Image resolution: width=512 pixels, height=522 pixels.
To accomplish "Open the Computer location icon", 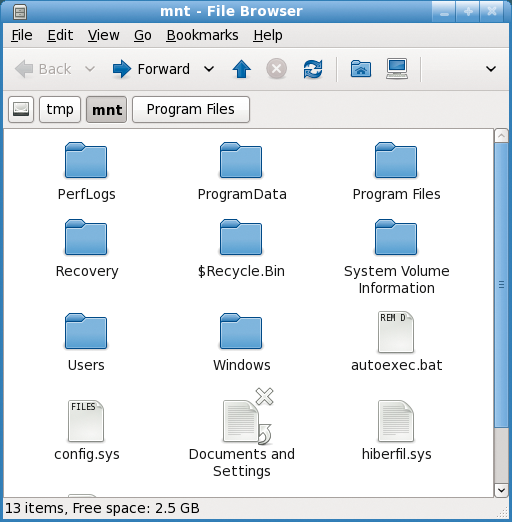I will [x=397, y=69].
